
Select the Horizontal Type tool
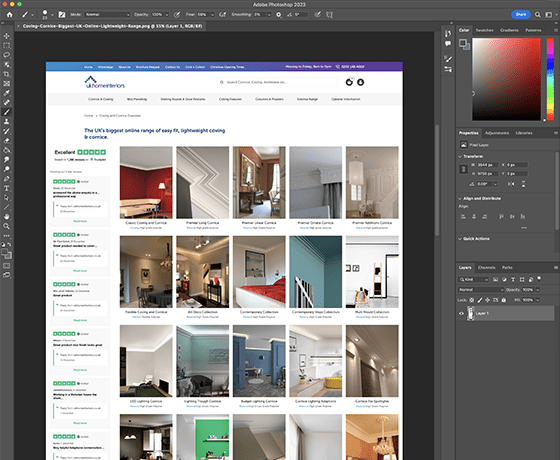tap(6, 188)
